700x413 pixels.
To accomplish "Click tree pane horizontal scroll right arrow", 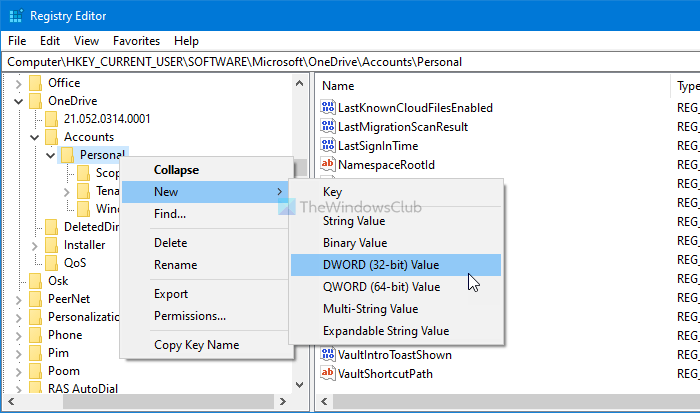I will [283, 401].
